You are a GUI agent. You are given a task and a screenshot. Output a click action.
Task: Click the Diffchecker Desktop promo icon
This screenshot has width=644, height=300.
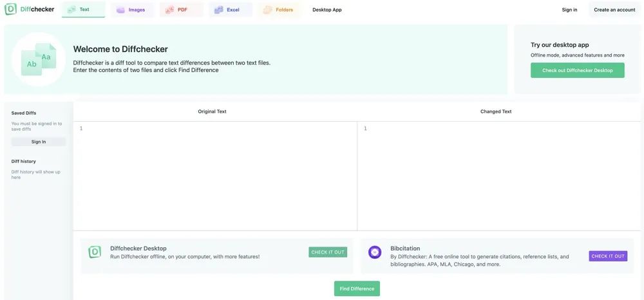pyautogui.click(x=95, y=252)
